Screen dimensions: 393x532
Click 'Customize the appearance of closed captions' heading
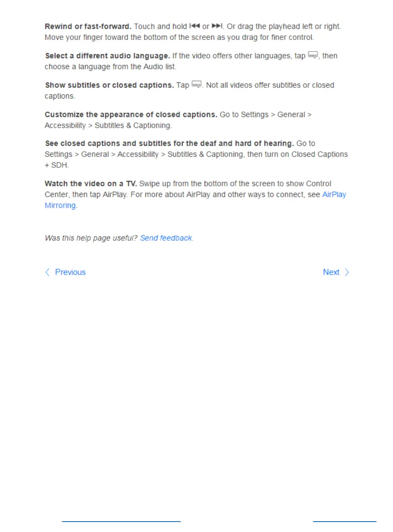[x=131, y=114]
